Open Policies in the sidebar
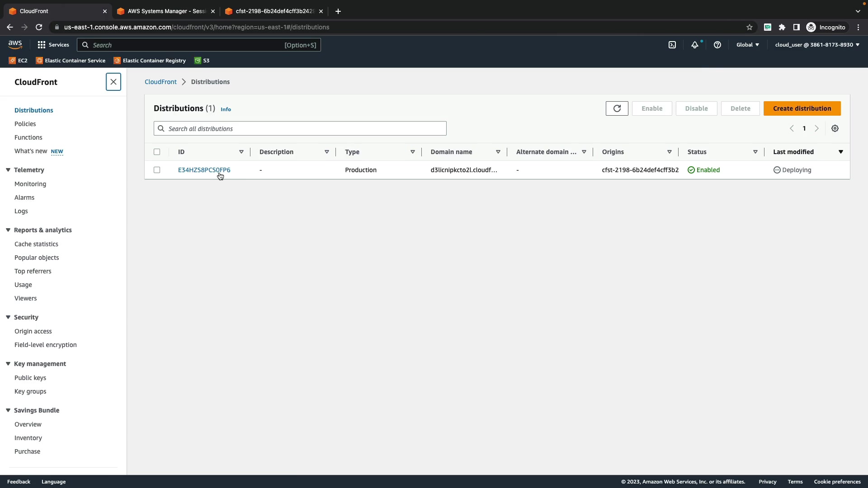The width and height of the screenshot is (868, 488). 25,124
